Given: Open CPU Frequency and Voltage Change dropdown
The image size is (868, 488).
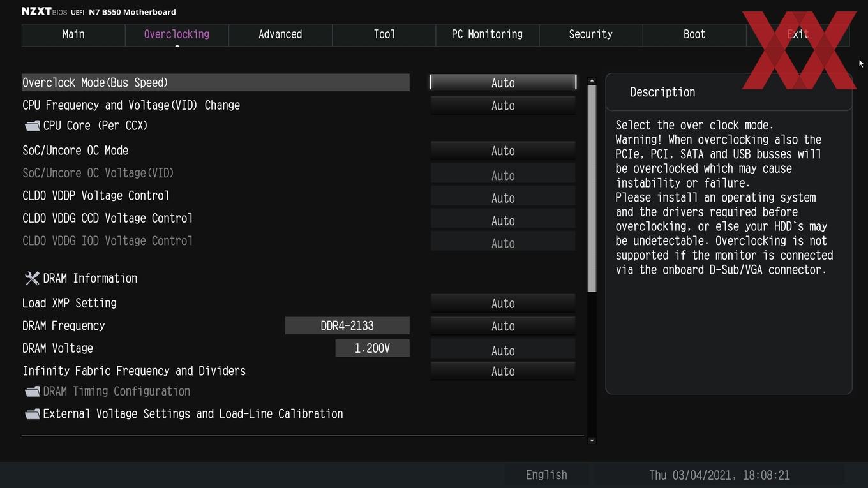Looking at the screenshot, I should [503, 106].
